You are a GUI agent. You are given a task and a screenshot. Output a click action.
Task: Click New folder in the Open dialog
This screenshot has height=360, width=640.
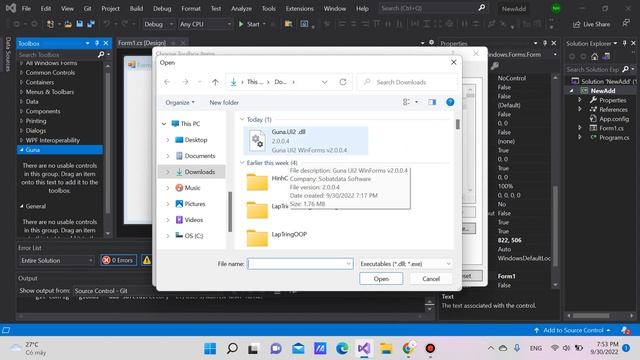tap(224, 102)
